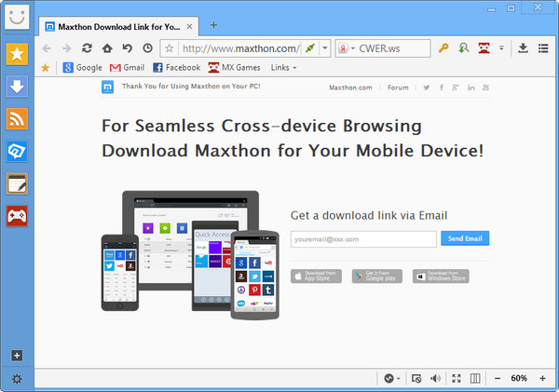Open the RSS feed reader sidebar icon

coord(17,118)
